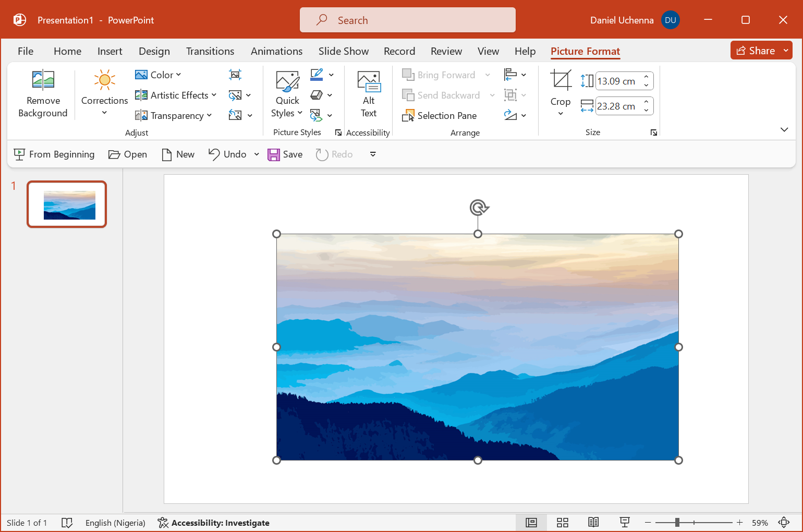Open Alt Text for the picture
This screenshot has width=803, height=532.
click(368, 94)
